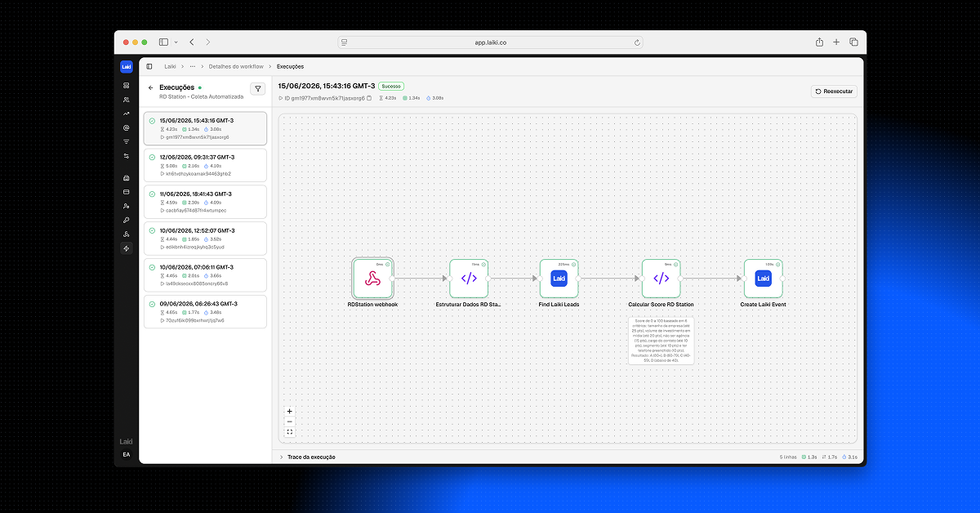
Task: Open the card icon in the sidebar
Action: tap(127, 192)
